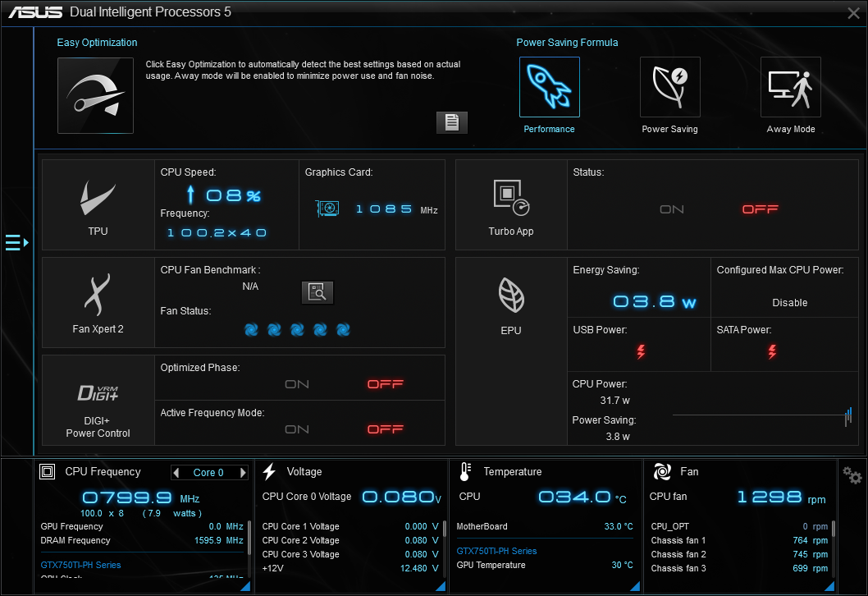Click the SATA Power lightning icon

pos(772,351)
